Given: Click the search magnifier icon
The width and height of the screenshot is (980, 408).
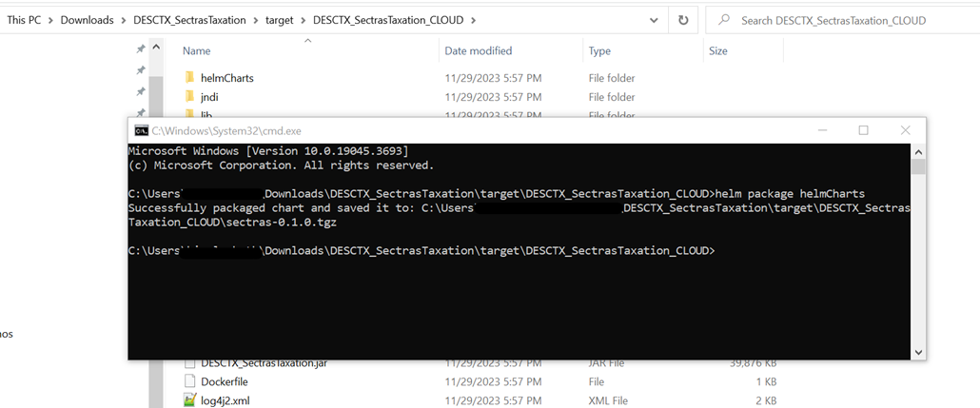Looking at the screenshot, I should click(725, 20).
